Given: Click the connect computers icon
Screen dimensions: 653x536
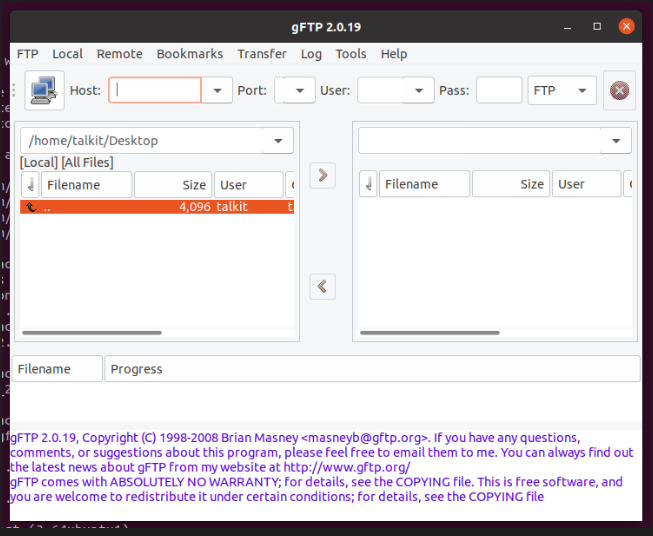Looking at the screenshot, I should click(x=45, y=90).
